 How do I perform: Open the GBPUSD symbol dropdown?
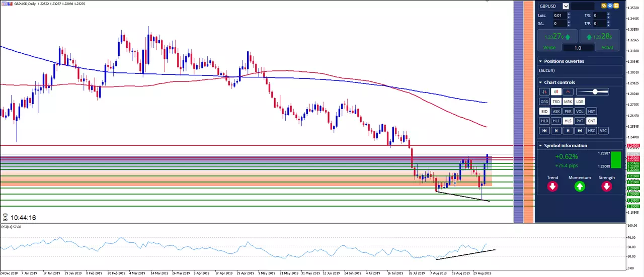coord(566,6)
